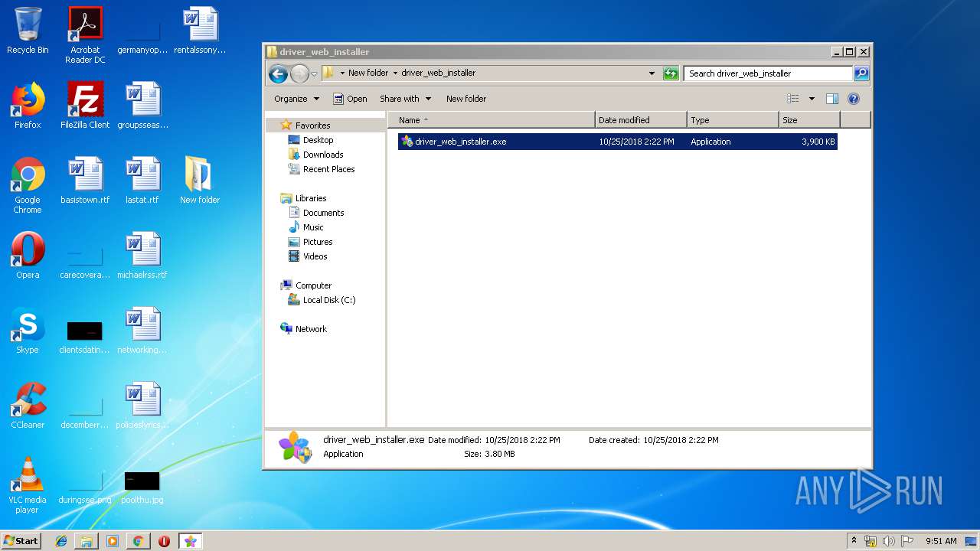Sort by Date modified column
Viewport: 980px width, 551px height.
[641, 120]
